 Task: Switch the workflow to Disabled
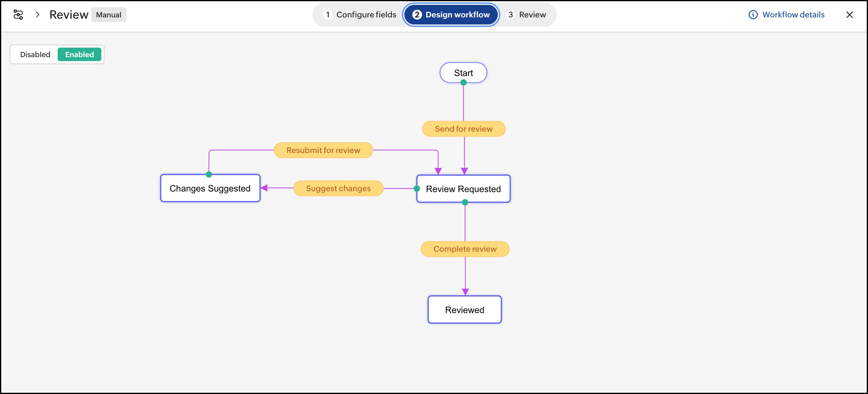[x=35, y=54]
